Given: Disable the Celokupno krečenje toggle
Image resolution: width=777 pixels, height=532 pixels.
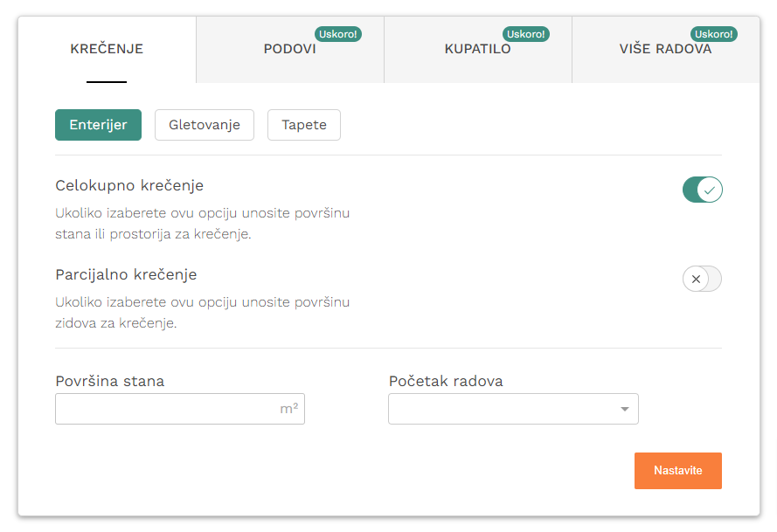Looking at the screenshot, I should tap(702, 190).
